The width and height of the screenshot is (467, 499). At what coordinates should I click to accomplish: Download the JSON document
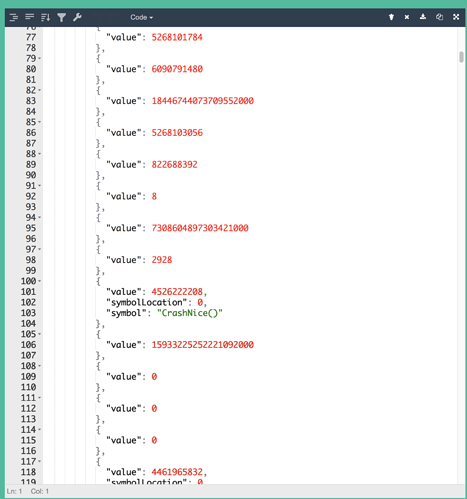pos(423,17)
